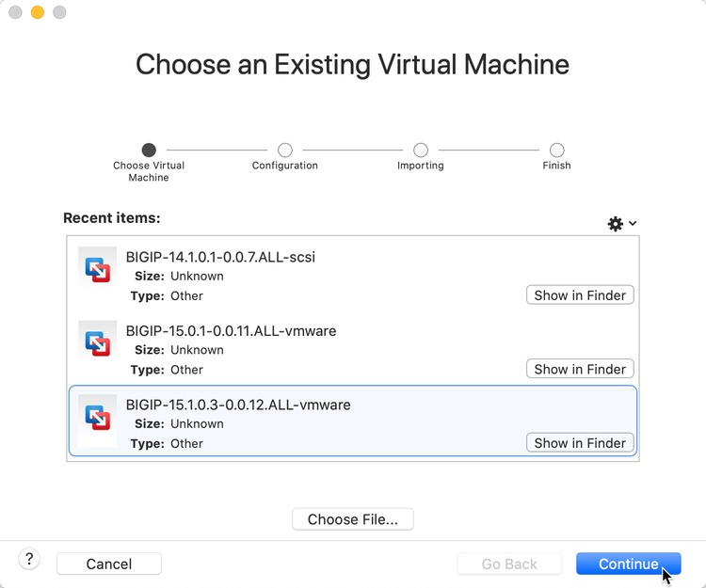Screen dimensions: 706x588
Task: Click the Choose Virtual Machine step circle
Action: (149, 150)
